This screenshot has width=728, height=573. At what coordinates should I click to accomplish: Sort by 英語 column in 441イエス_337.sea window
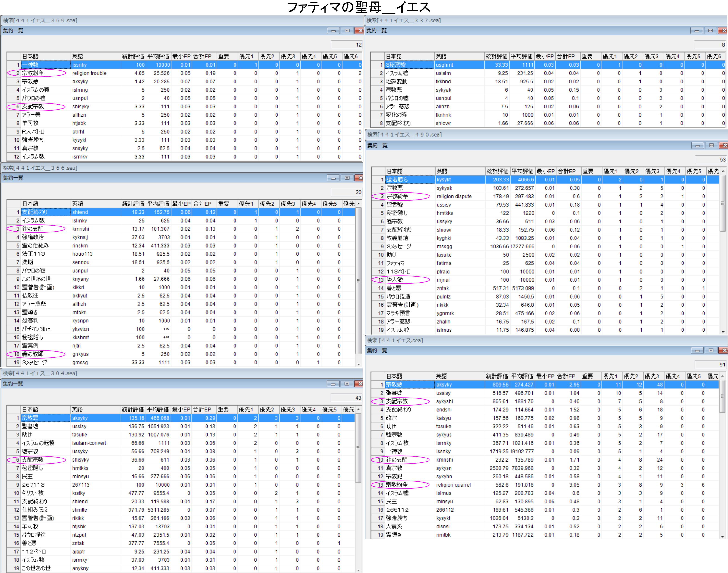[459, 56]
